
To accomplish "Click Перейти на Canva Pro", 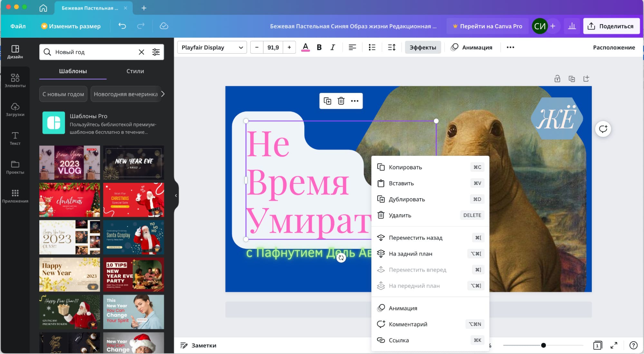I will coord(487,26).
